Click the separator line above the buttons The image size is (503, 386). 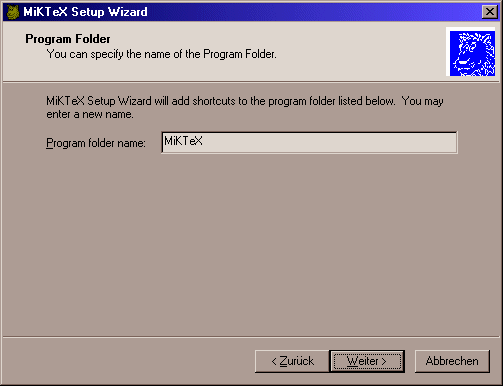[x=251, y=337]
